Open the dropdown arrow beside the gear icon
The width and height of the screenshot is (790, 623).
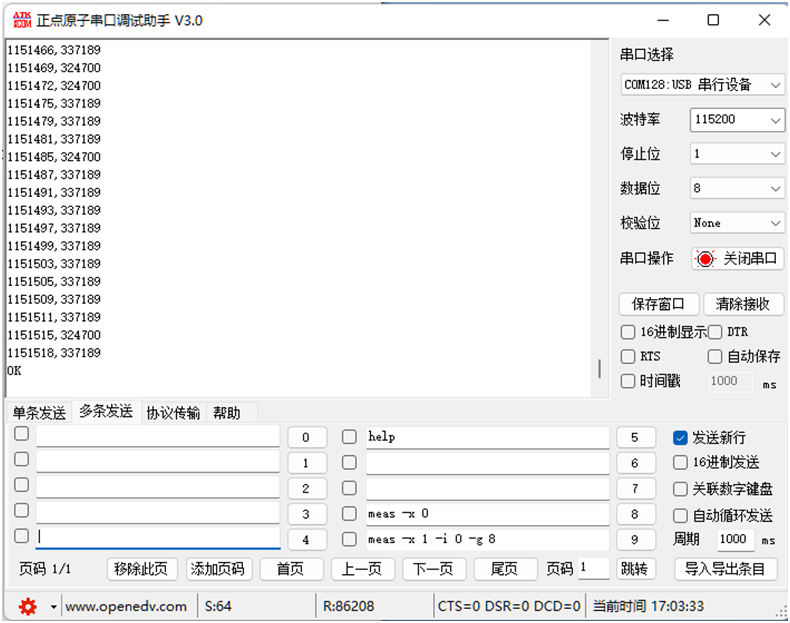click(53, 607)
